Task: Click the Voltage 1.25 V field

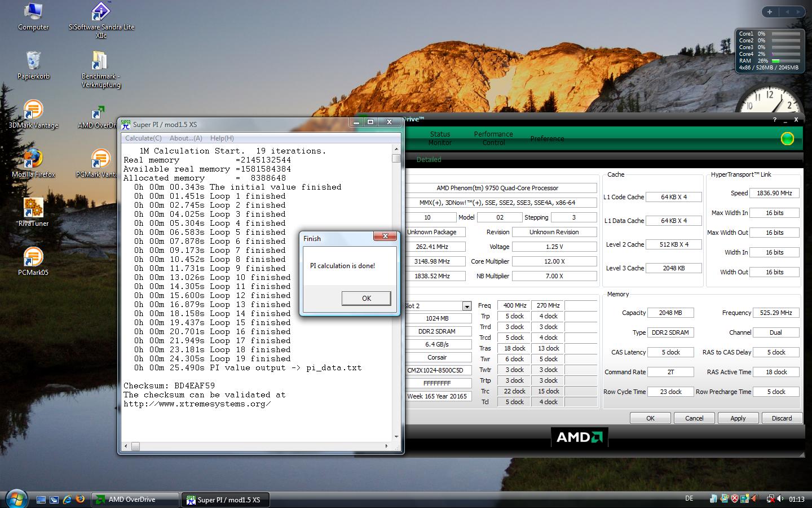Action: [554, 247]
